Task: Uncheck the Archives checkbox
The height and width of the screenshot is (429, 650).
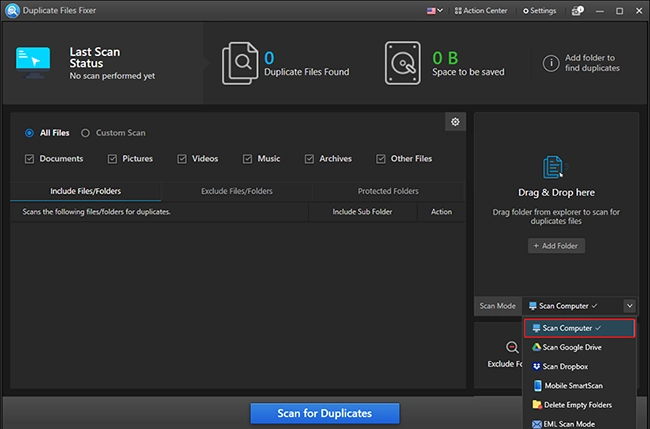Action: point(309,159)
